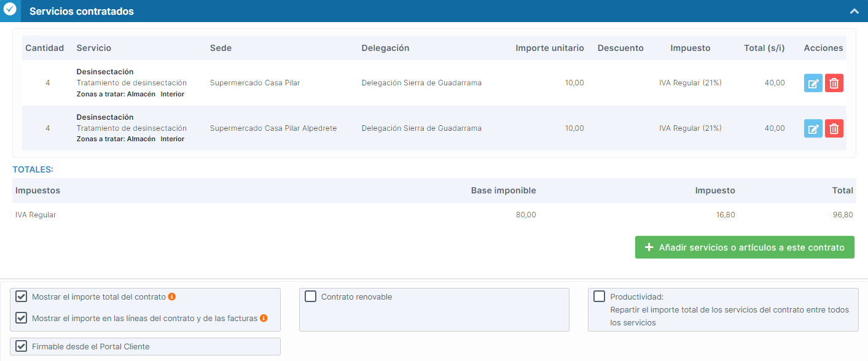Uncheck Mostrar el importe total del contrato
The height and width of the screenshot is (361, 868).
(22, 297)
